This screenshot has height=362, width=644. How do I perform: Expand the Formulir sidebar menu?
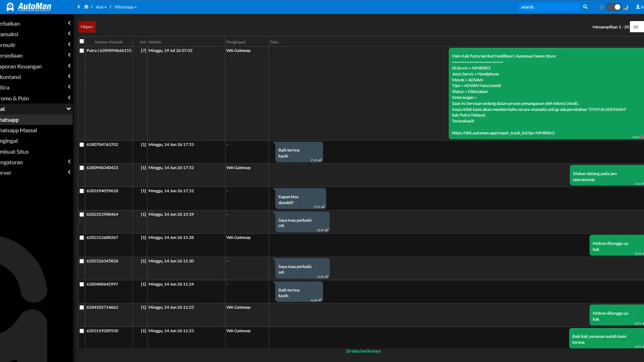click(36, 45)
